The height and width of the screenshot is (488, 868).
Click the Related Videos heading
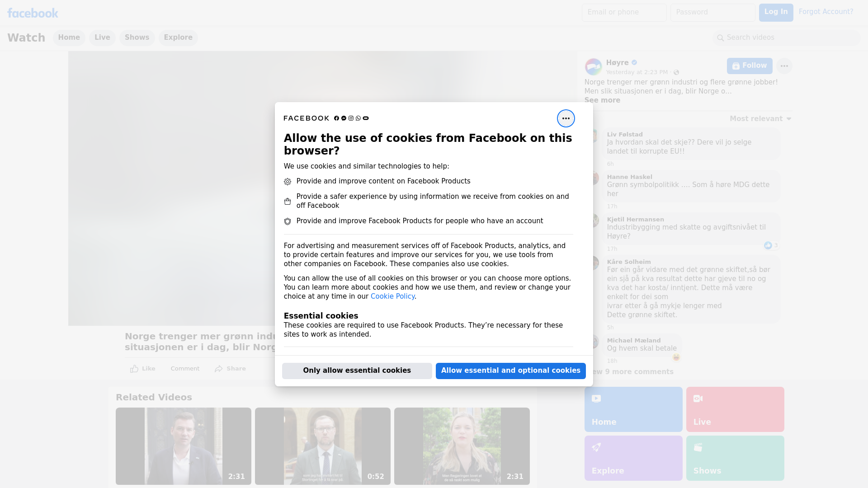coord(154,397)
